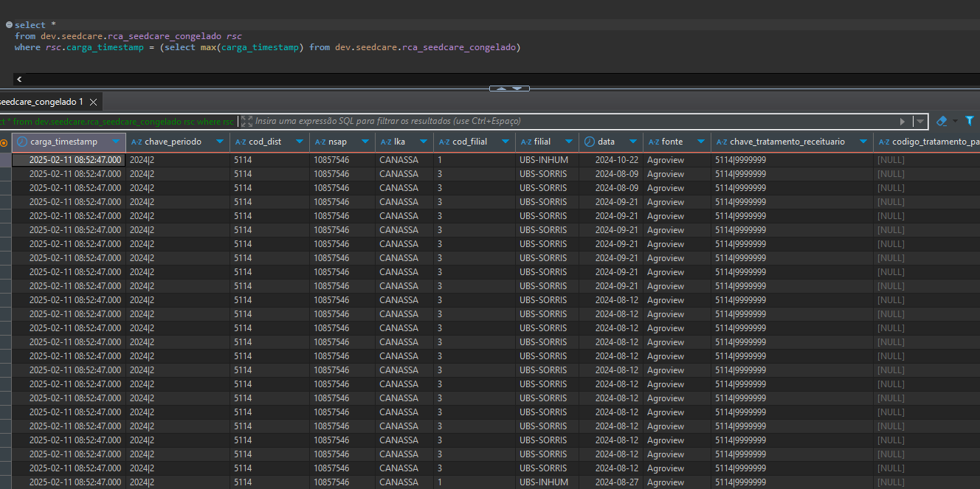Click the expand filter panel icon
Screen dimensions: 980x489
pyautogui.click(x=246, y=121)
